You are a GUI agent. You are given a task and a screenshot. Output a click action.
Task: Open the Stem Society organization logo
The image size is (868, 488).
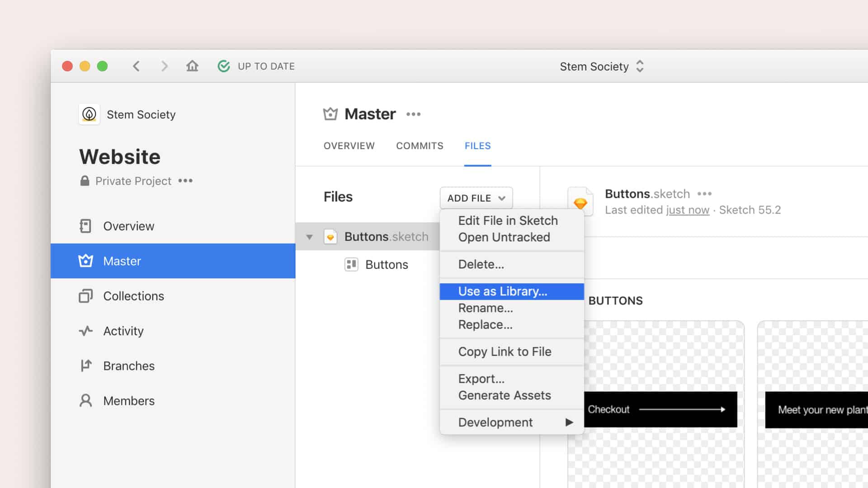pos(89,114)
